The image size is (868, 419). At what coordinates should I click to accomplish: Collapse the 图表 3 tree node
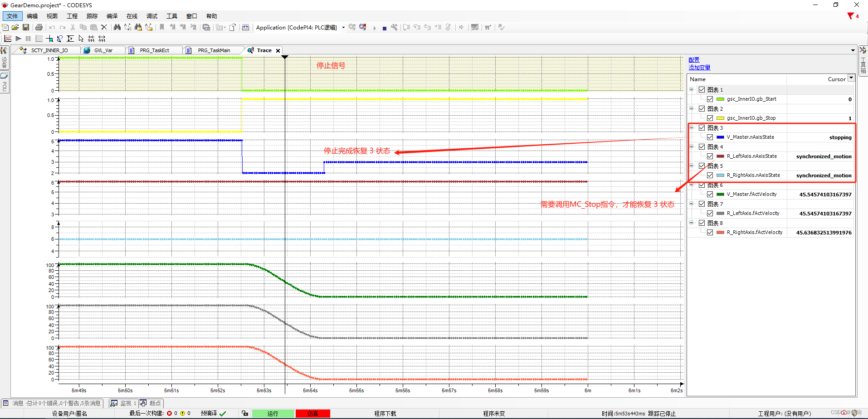692,127
